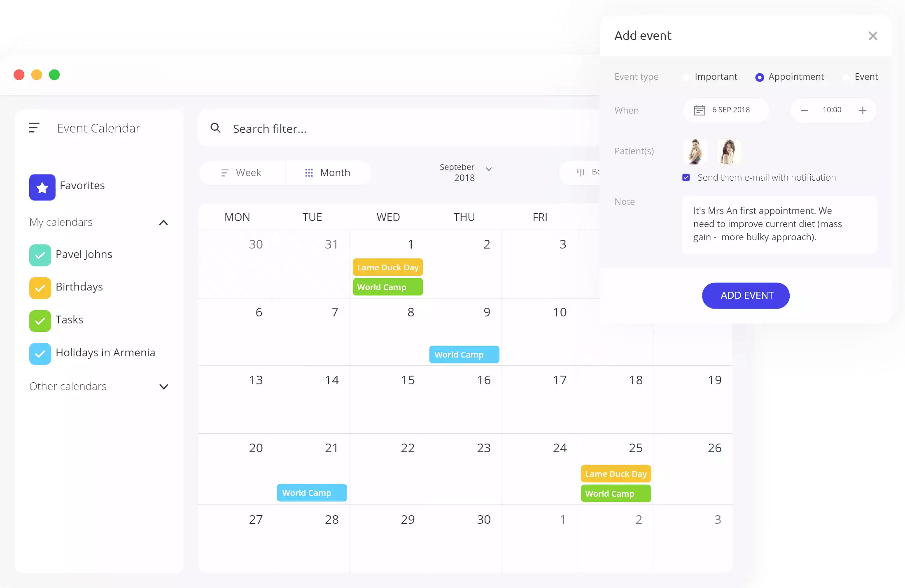Click the second patient profile thumbnail
This screenshot has height=588, width=905.
[x=726, y=150]
